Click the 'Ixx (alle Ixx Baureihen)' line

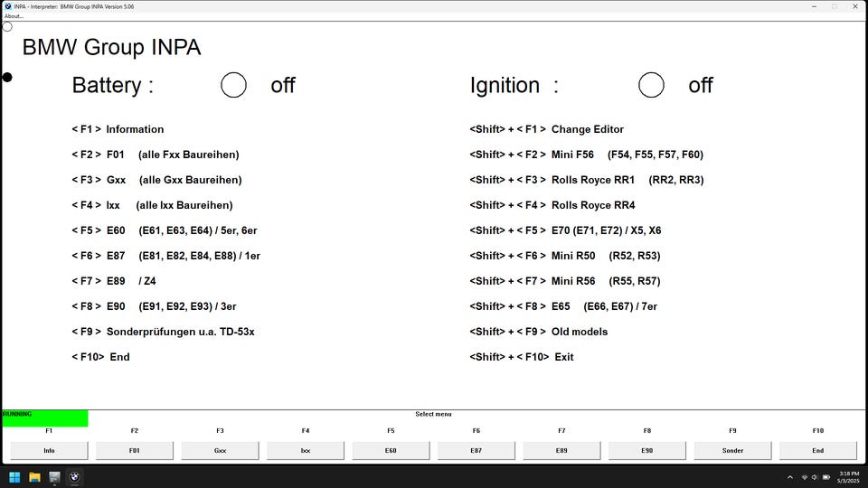(x=152, y=205)
